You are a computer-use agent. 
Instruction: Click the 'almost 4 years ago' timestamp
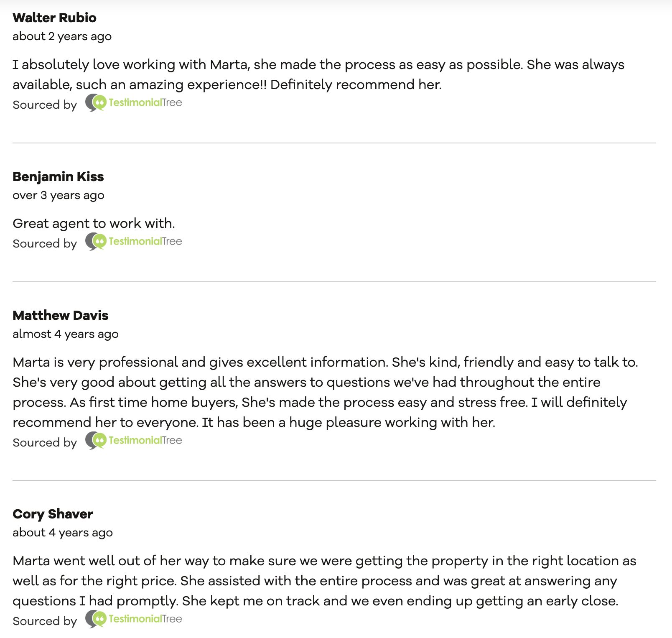[66, 334]
